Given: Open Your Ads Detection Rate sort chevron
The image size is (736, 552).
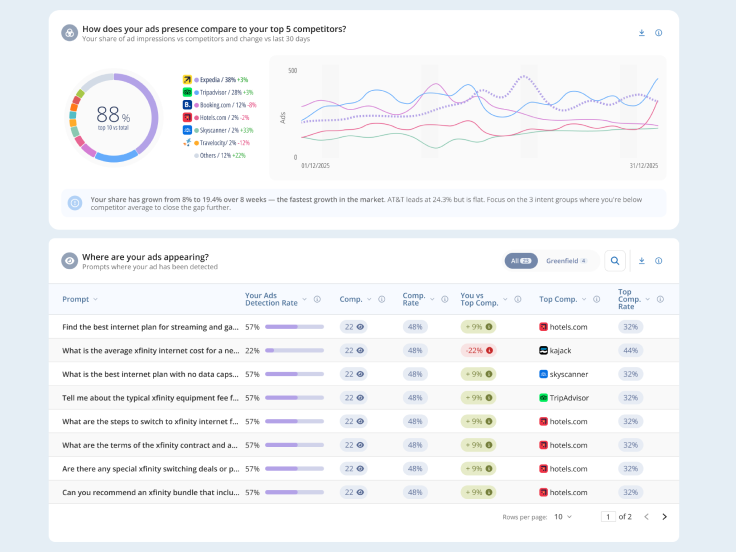Looking at the screenshot, I should point(305,299).
